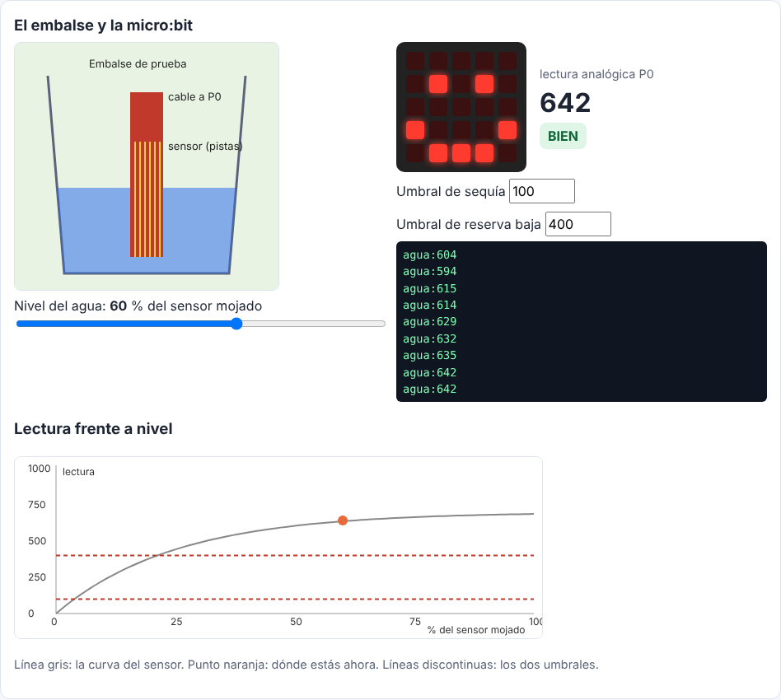Click the 'cable a P0' label
781x700 pixels.
point(194,96)
